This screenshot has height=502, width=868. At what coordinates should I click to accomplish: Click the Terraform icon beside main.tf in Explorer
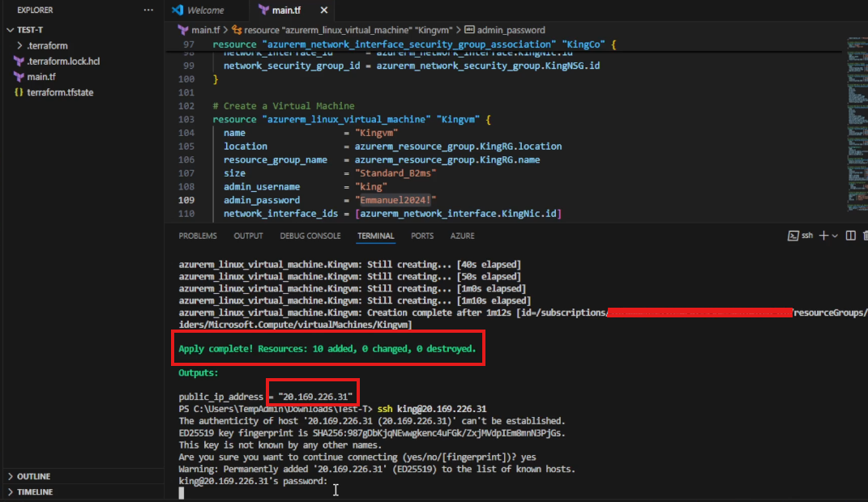(19, 77)
